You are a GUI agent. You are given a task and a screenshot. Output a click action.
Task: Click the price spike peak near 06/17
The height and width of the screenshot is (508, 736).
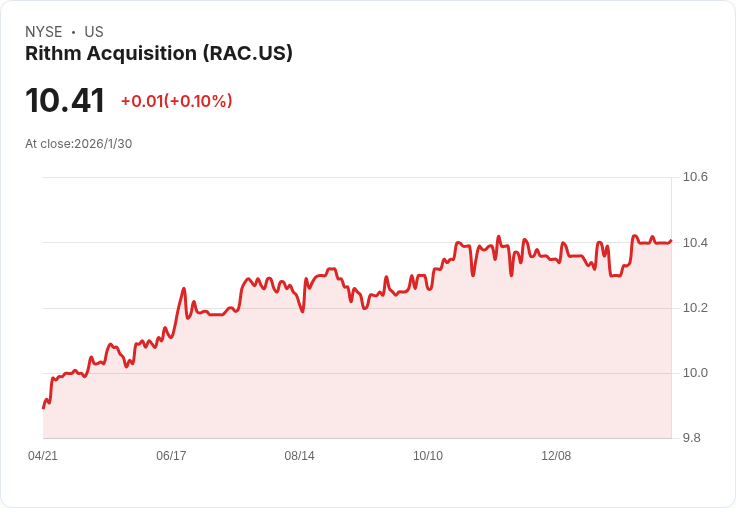[x=184, y=288]
